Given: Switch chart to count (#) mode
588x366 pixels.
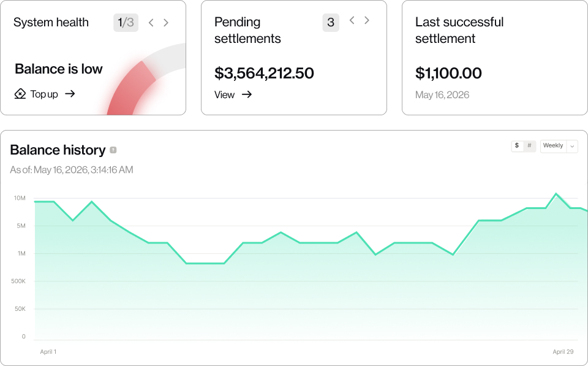Looking at the screenshot, I should [529, 146].
